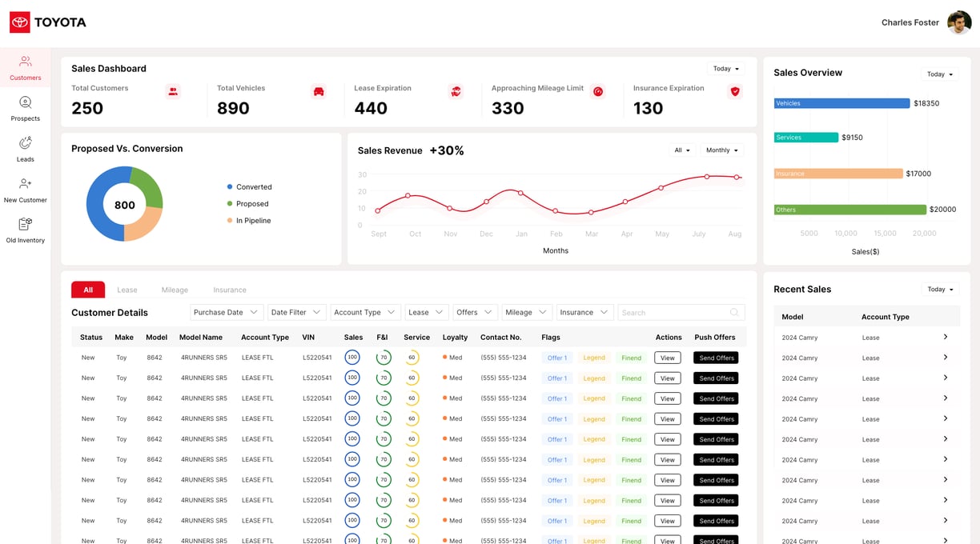The image size is (980, 544).
Task: Click the first row Send Offers button
Action: click(716, 358)
